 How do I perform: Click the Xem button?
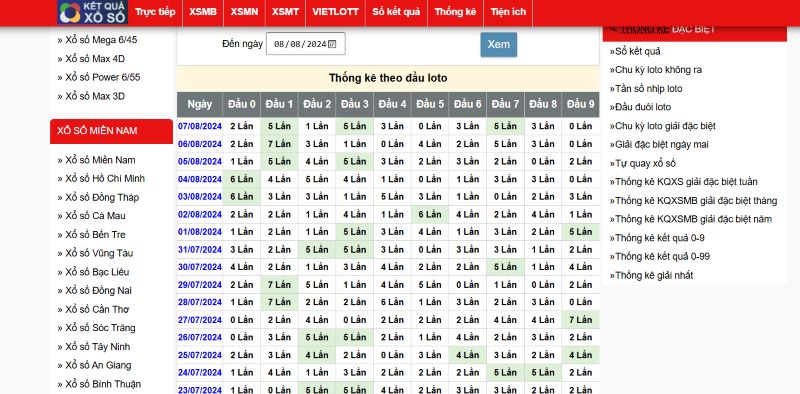pyautogui.click(x=498, y=44)
